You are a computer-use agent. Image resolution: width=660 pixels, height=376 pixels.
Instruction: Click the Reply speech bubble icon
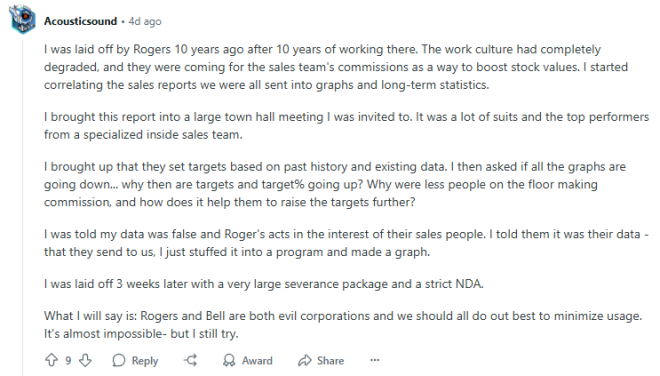(x=119, y=360)
